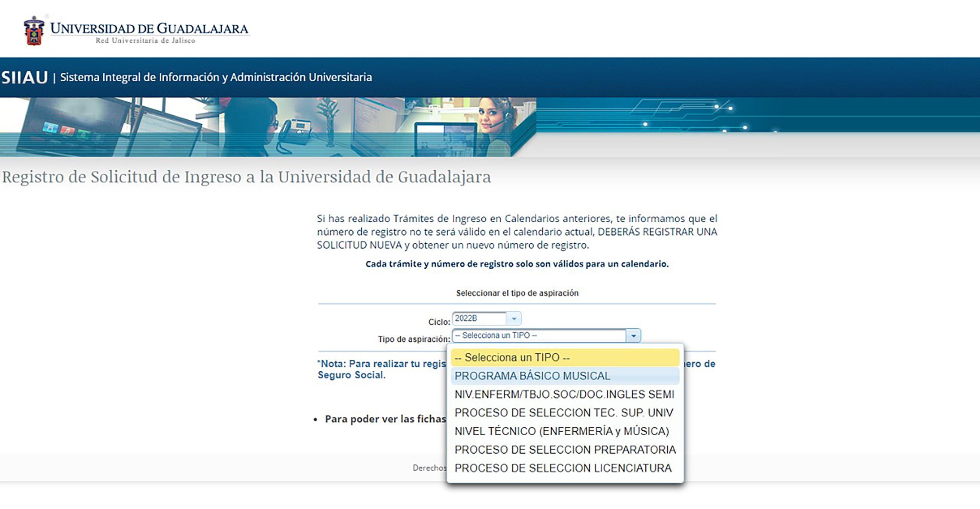Click the SIIAU logo in blue header

point(24,77)
